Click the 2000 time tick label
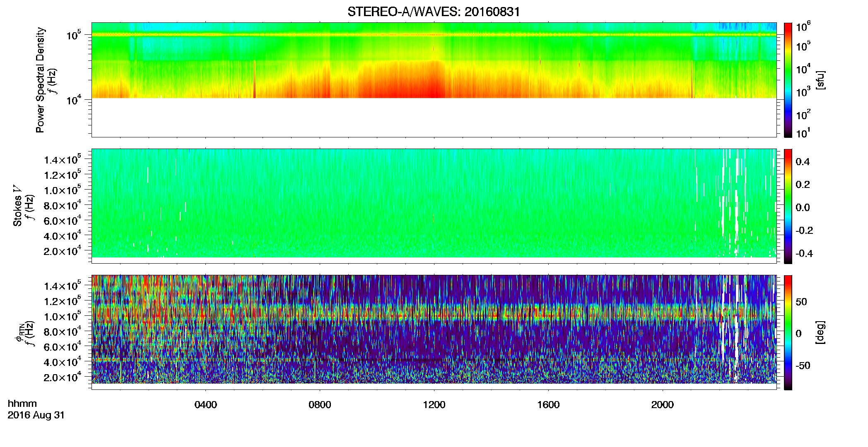 pyautogui.click(x=662, y=405)
